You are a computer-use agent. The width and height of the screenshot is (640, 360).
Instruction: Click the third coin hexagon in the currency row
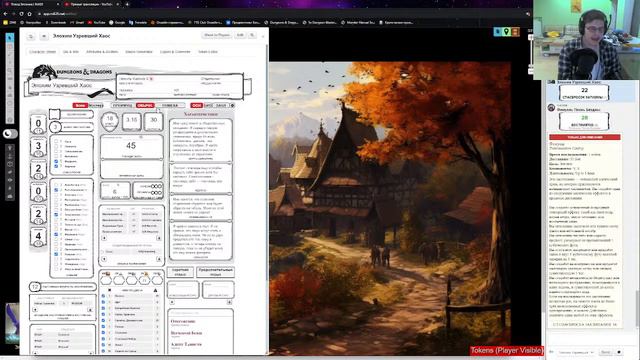[131, 280]
